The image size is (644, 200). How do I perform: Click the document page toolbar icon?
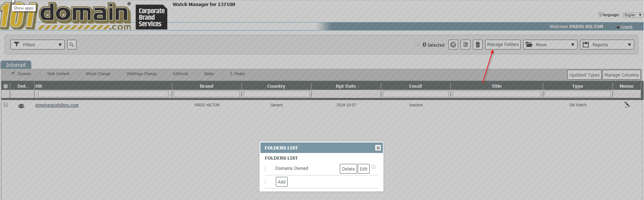(465, 45)
